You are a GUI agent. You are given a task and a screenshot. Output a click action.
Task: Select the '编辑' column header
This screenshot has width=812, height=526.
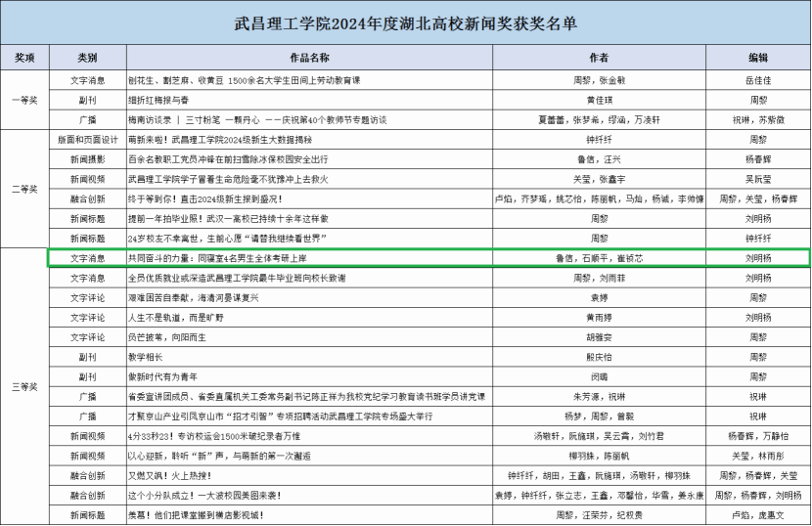758,58
